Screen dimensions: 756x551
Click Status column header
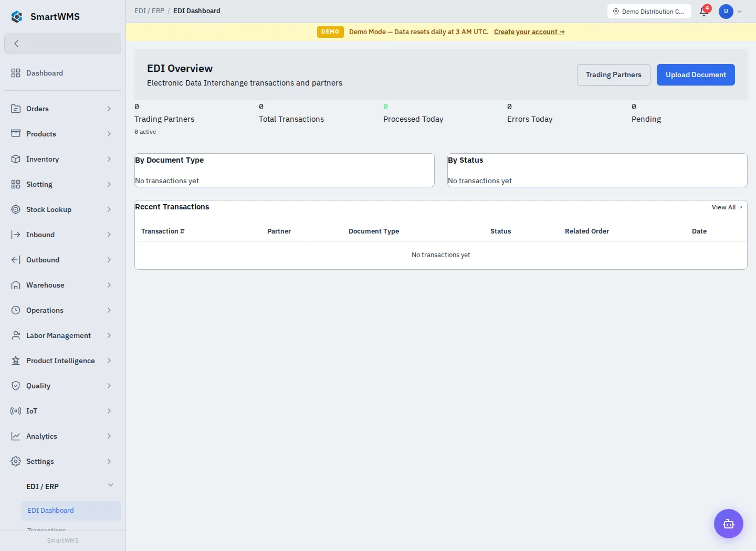pyautogui.click(x=500, y=231)
